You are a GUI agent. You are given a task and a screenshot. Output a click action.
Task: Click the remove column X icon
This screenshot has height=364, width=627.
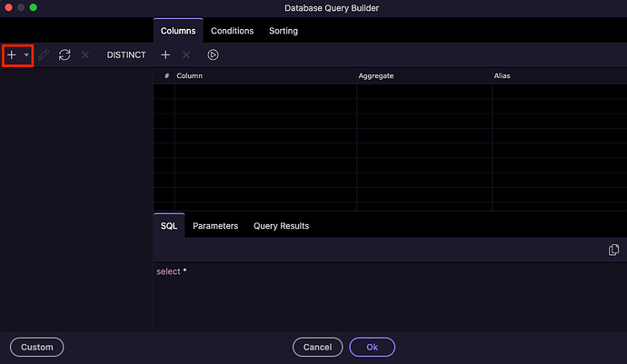pyautogui.click(x=186, y=55)
